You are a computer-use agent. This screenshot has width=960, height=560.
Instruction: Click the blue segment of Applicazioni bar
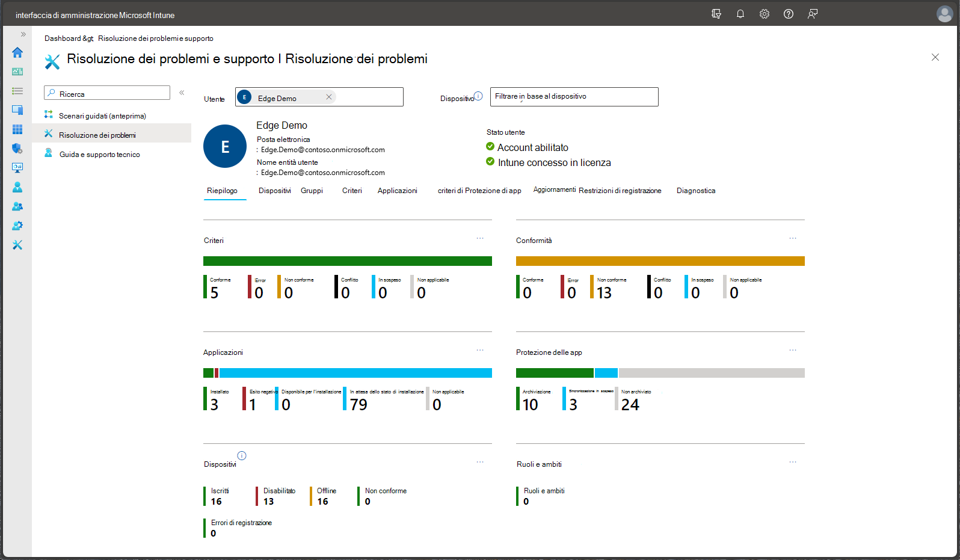355,373
